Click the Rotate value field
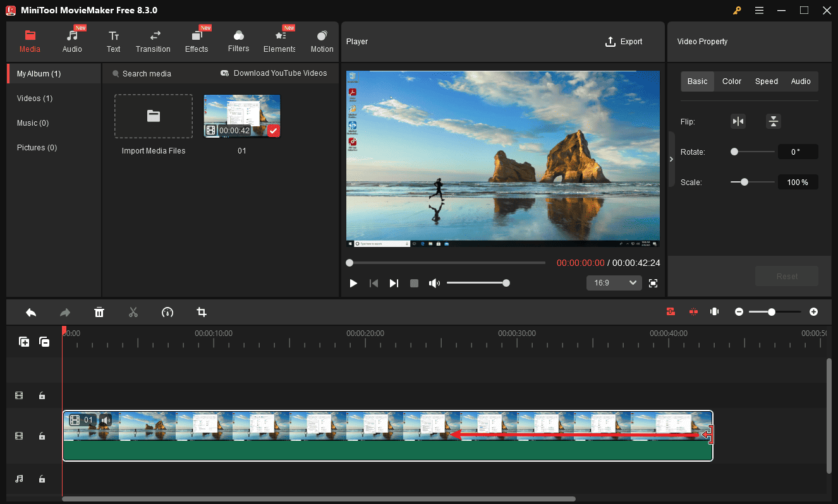 click(798, 152)
